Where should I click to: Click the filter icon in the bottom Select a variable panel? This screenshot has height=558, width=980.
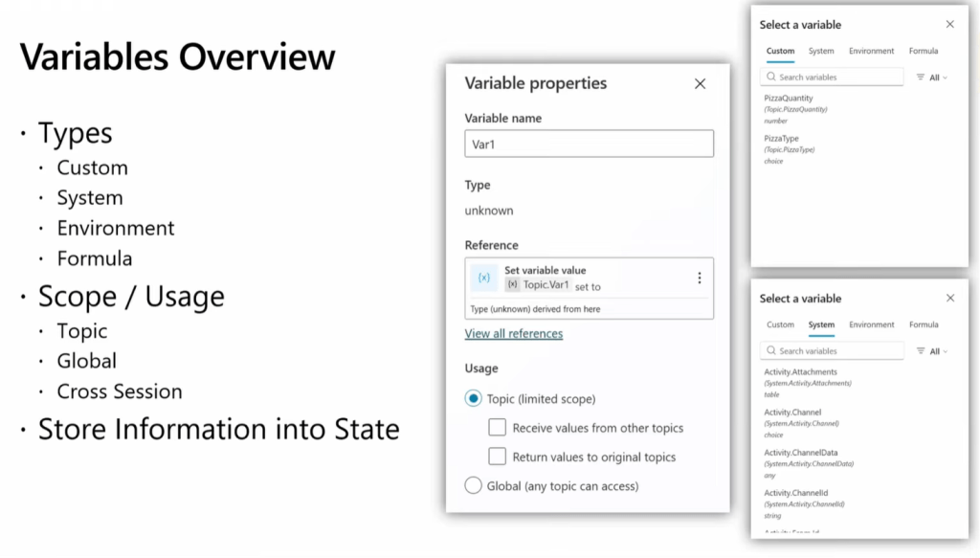tap(921, 351)
